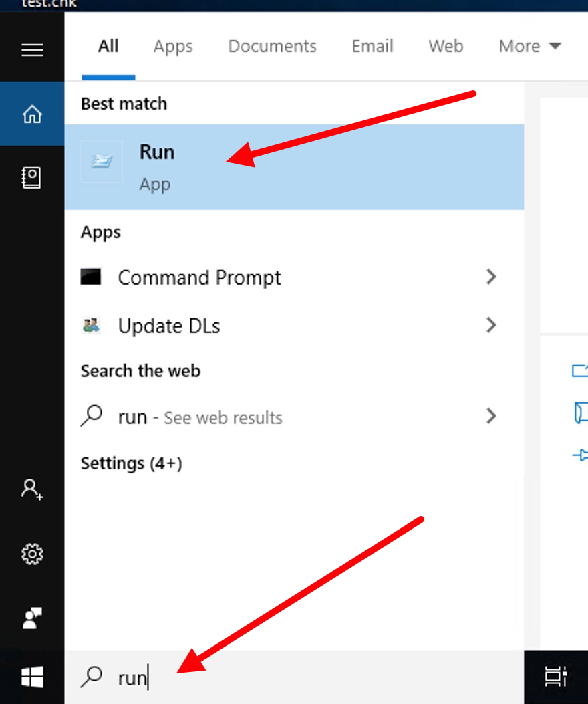
Task: Click the add account person icon
Action: click(32, 489)
